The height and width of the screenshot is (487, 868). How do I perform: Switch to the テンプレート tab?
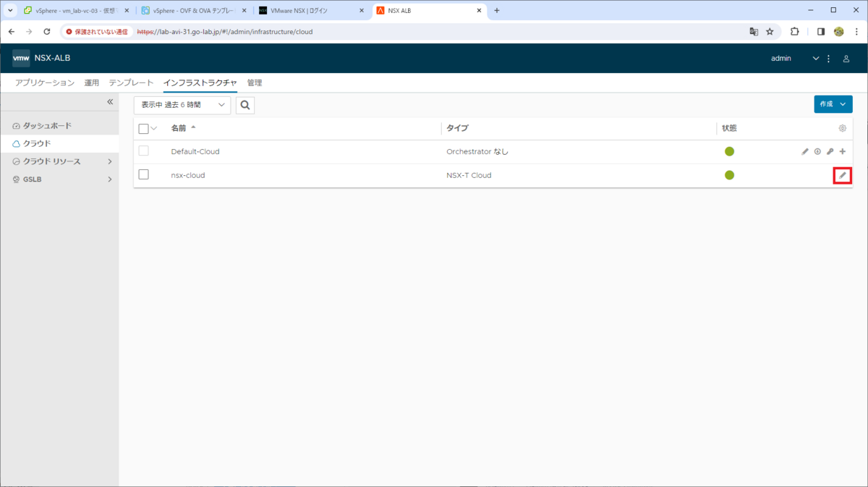(x=131, y=82)
